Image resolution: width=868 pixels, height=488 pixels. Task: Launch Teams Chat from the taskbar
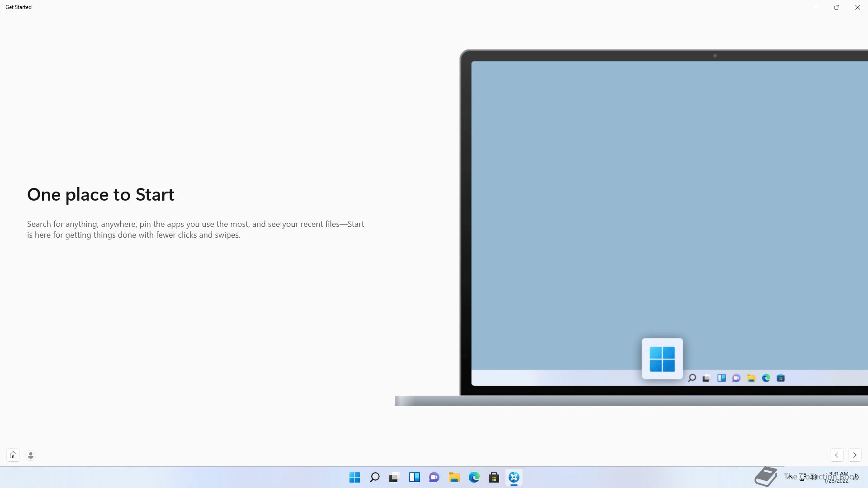tap(434, 477)
